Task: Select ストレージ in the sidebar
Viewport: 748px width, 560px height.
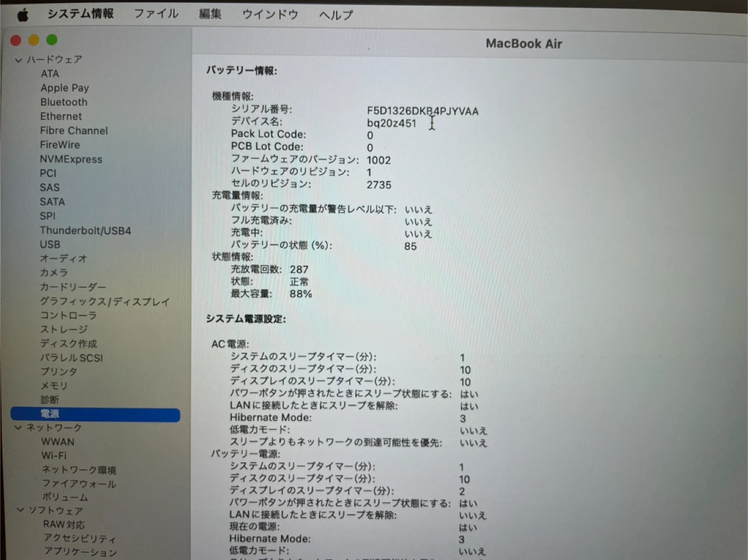Action: click(64, 330)
